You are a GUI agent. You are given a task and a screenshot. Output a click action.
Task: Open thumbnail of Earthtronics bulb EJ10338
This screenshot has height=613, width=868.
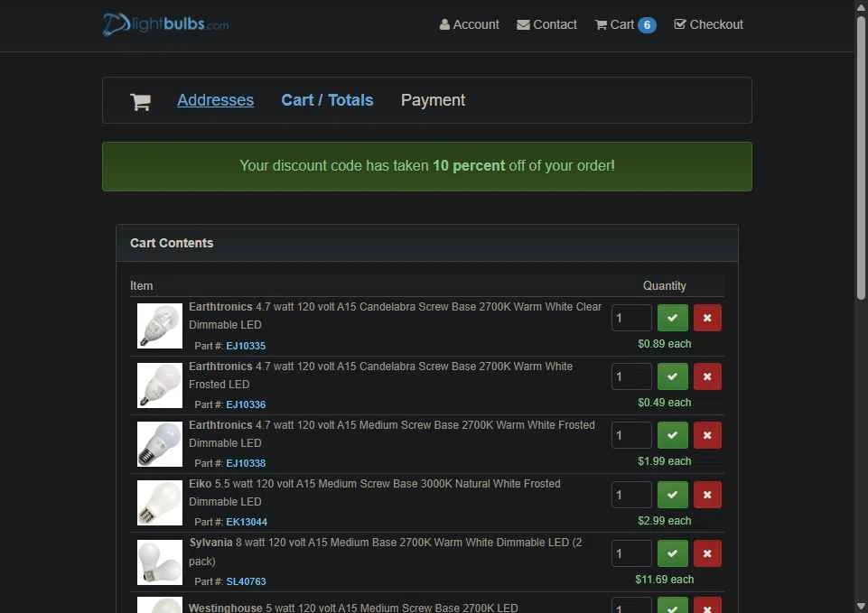tap(160, 443)
